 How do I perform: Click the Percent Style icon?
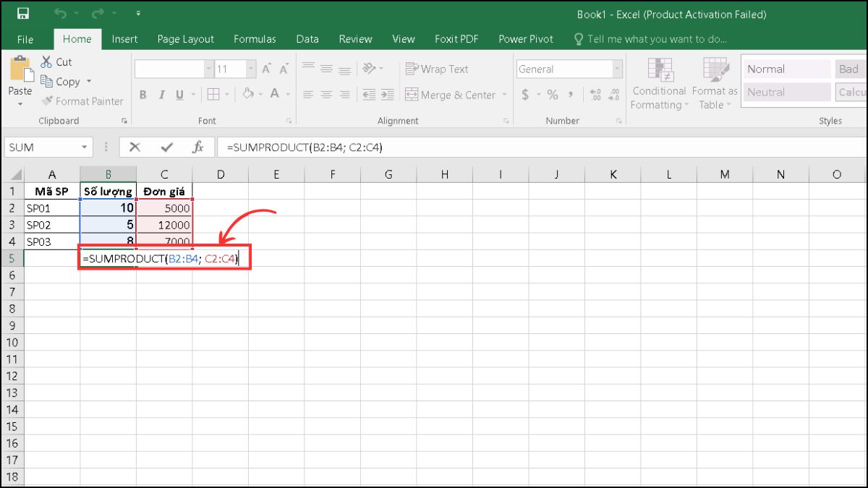click(x=554, y=94)
